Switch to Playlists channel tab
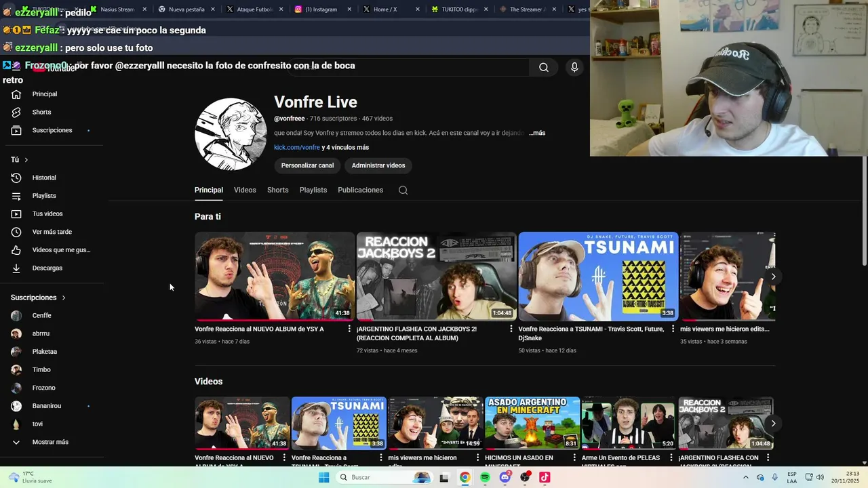868x488 pixels. pos(313,190)
